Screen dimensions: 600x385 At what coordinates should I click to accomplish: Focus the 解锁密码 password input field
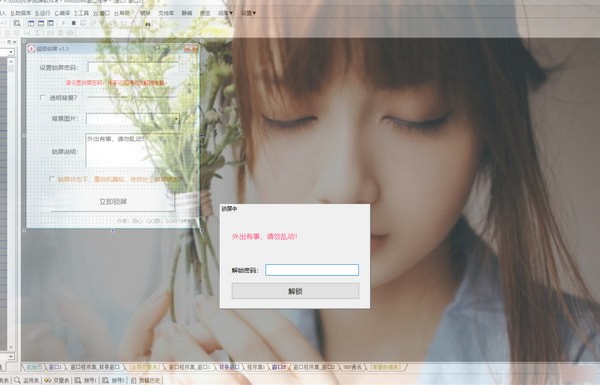click(312, 270)
